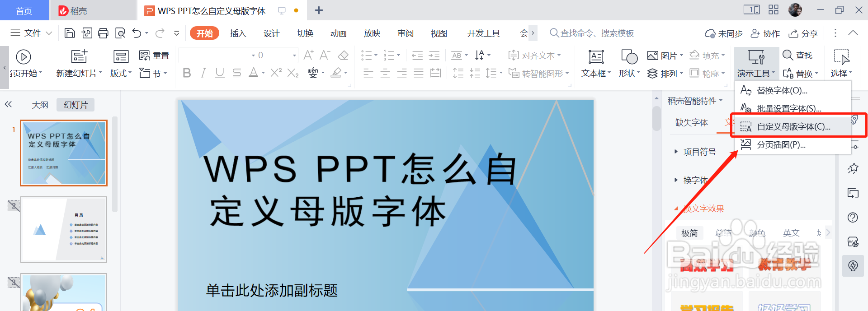Screen dimensions: 868x311
Task: Open Print Preview icon
Action: pyautogui.click(x=120, y=33)
